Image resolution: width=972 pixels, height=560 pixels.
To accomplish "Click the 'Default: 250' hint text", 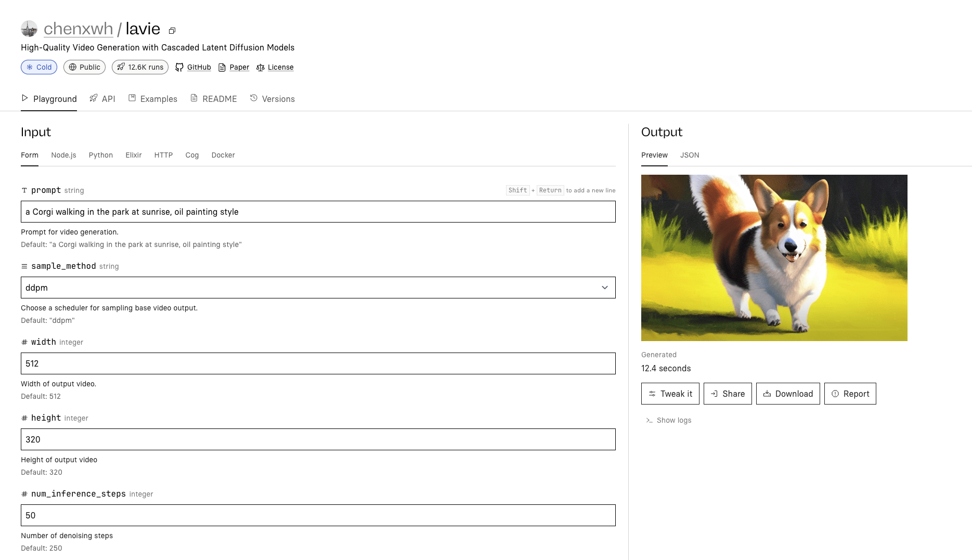I will pos(42,548).
